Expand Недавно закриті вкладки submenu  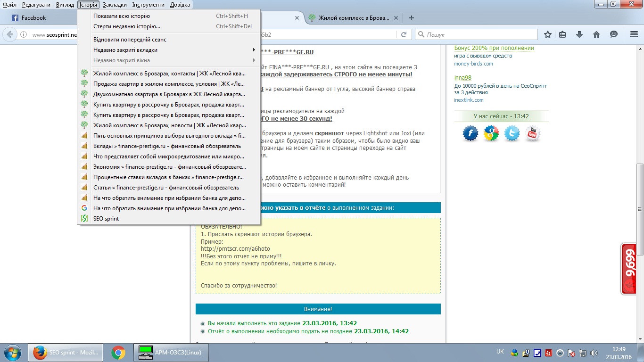(169, 50)
